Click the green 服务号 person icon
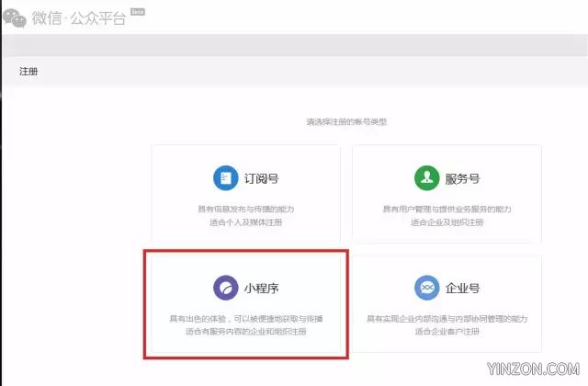The height and width of the screenshot is (386, 588). click(x=426, y=178)
